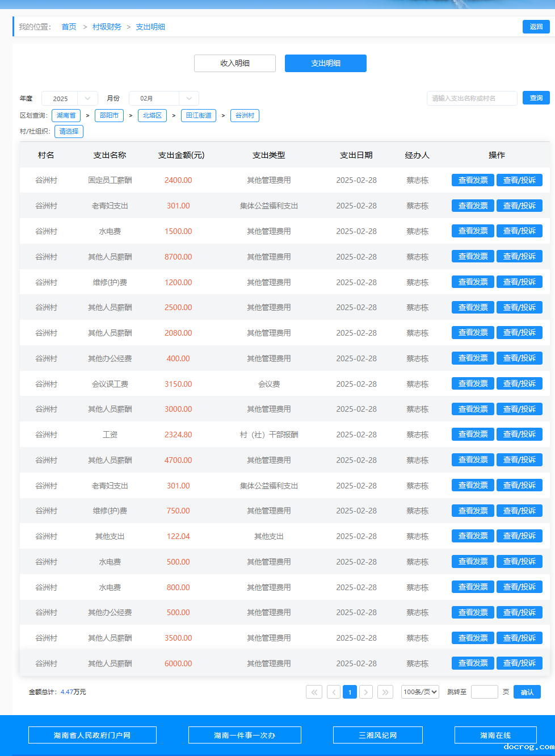Screen dimensions: 555x756
Task: Open 首页 breadcrumb link
Action: 69,27
